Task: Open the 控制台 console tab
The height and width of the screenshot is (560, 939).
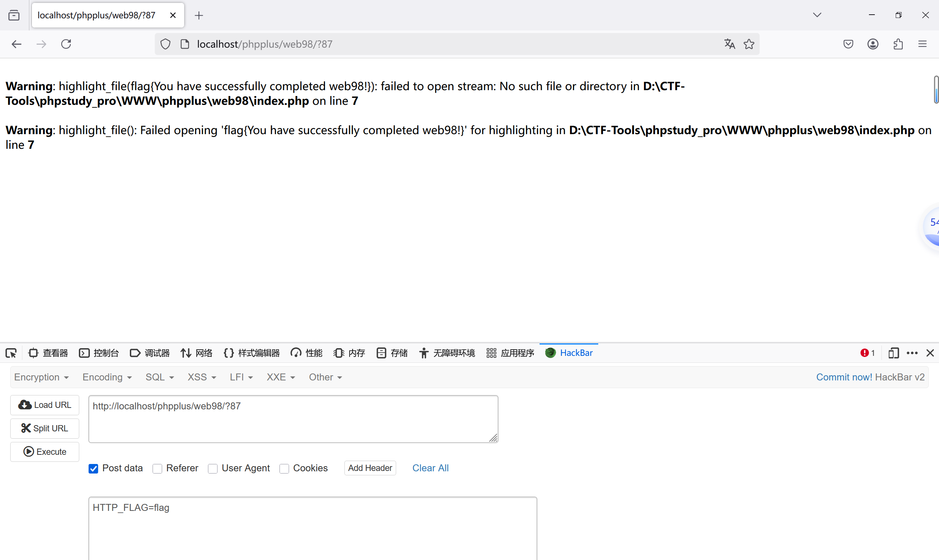Action: pos(99,353)
